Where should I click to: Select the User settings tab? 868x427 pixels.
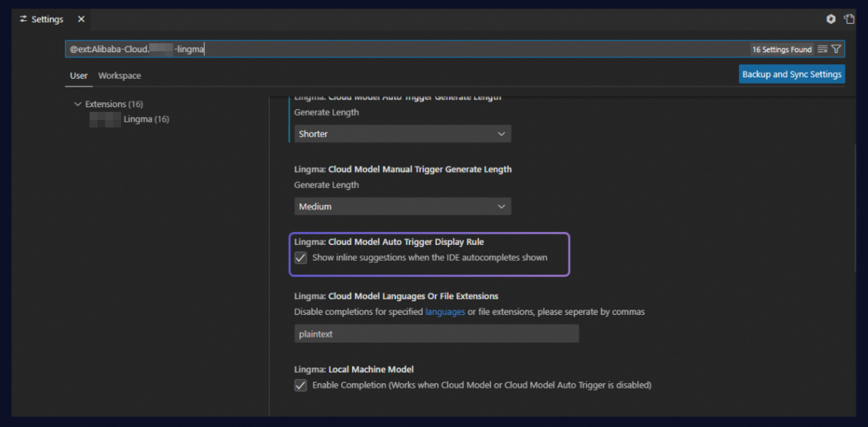tap(78, 76)
